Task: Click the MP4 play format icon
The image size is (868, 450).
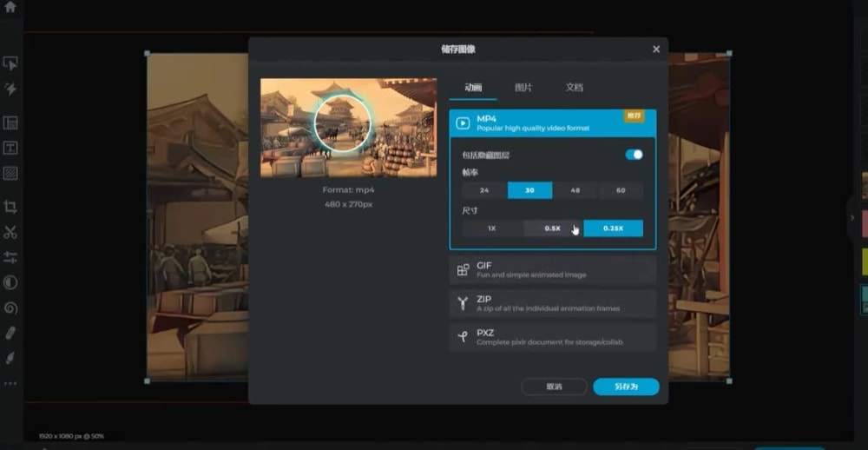Action: (x=463, y=123)
